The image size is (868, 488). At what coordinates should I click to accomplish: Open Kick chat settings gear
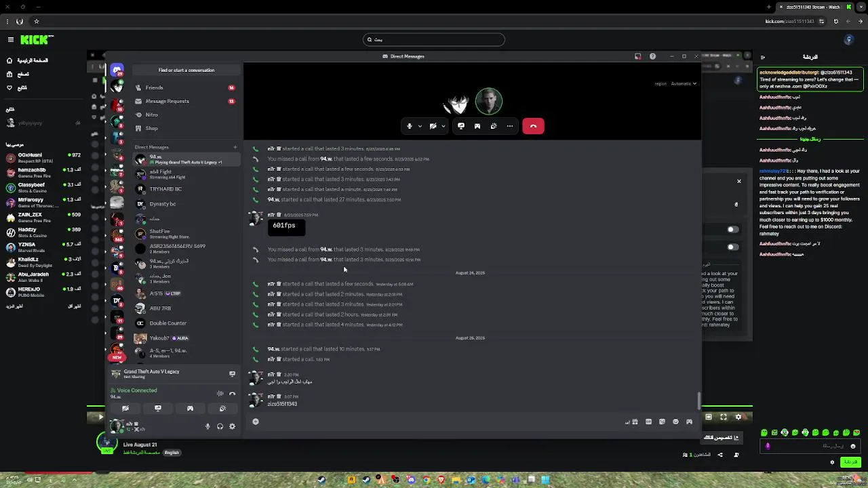832,462
